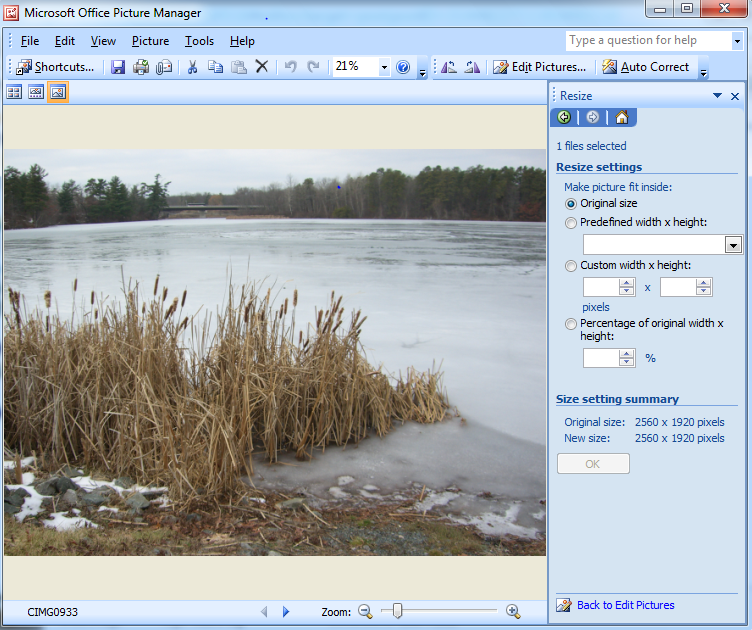Open the Help menu
752x630 pixels.
242,41
